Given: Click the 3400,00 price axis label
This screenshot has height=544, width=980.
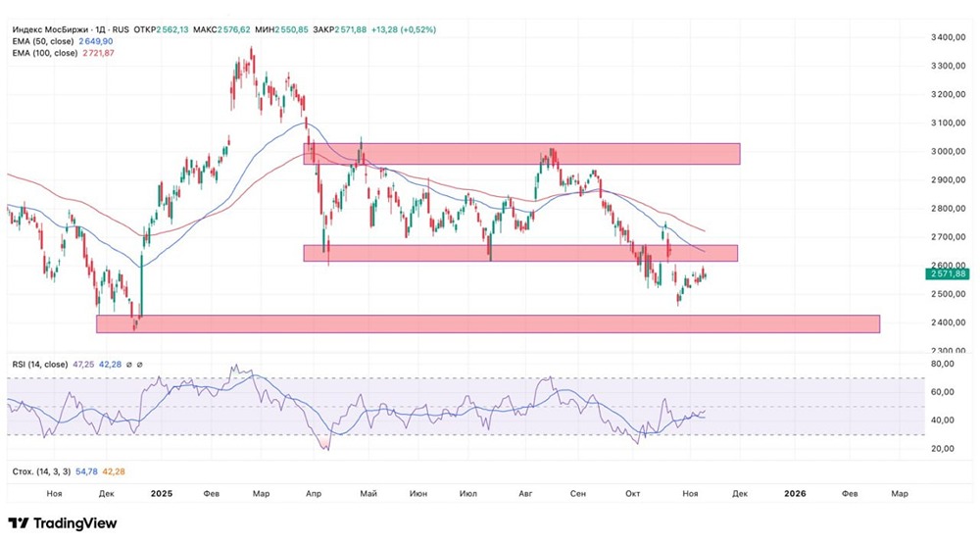Looking at the screenshot, I should [948, 37].
